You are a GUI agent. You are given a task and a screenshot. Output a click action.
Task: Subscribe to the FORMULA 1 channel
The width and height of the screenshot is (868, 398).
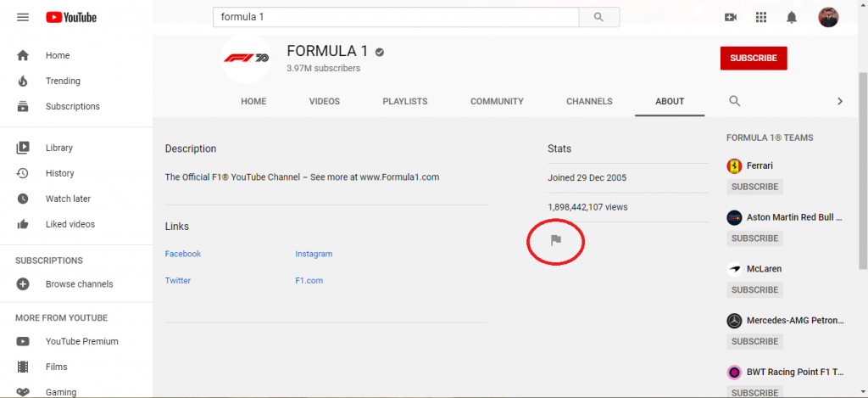pyautogui.click(x=754, y=59)
